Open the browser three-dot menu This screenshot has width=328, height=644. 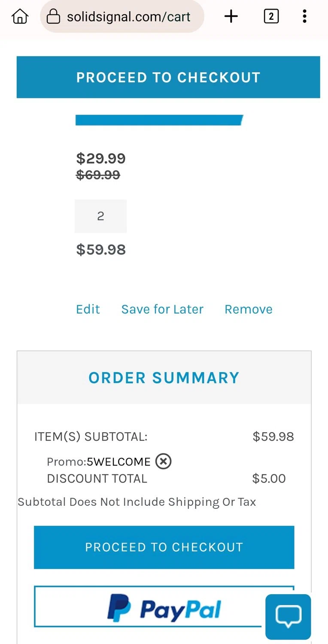coord(304,17)
